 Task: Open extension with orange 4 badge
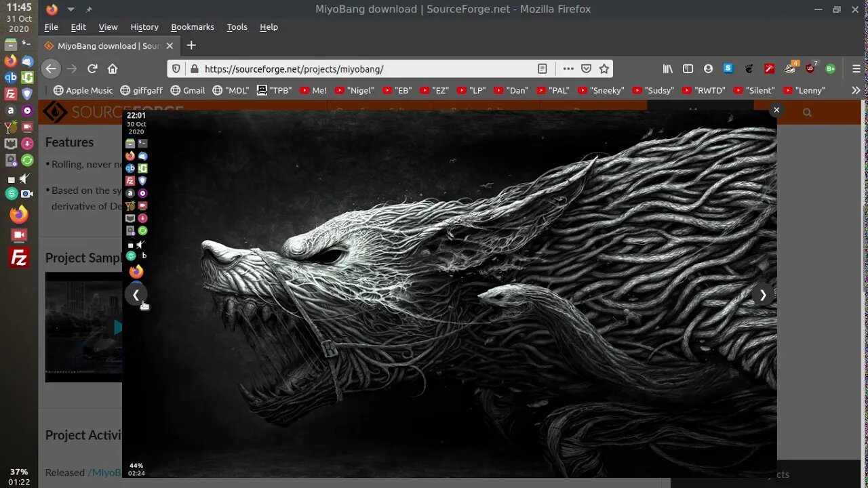[791, 68]
